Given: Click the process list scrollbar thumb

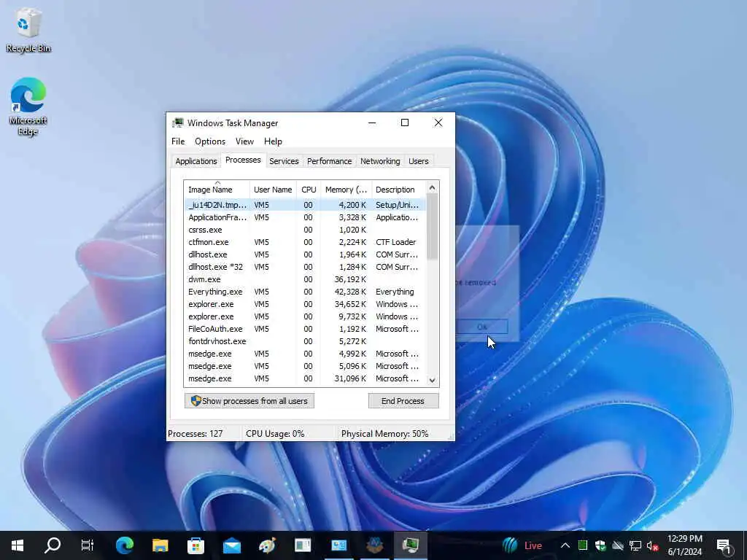Looking at the screenshot, I should pos(432,227).
